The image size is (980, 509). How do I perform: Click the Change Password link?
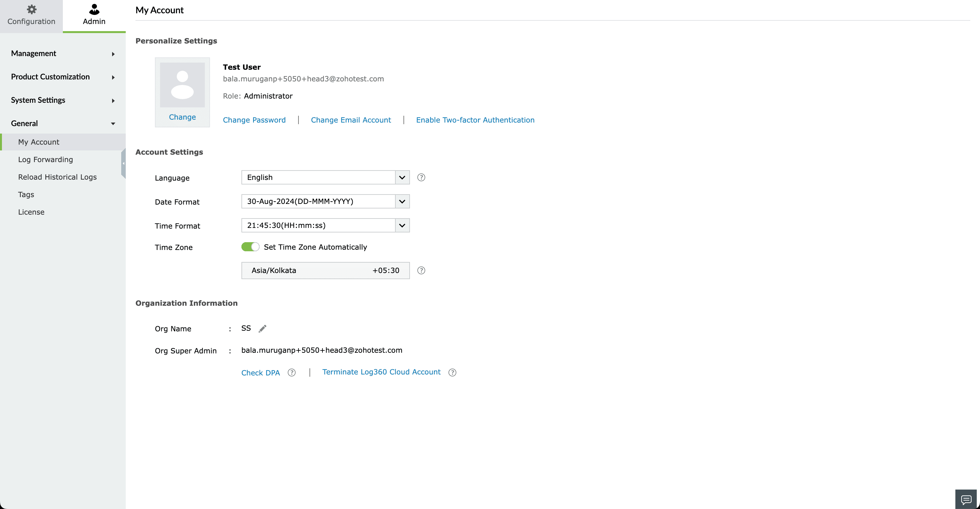point(254,120)
